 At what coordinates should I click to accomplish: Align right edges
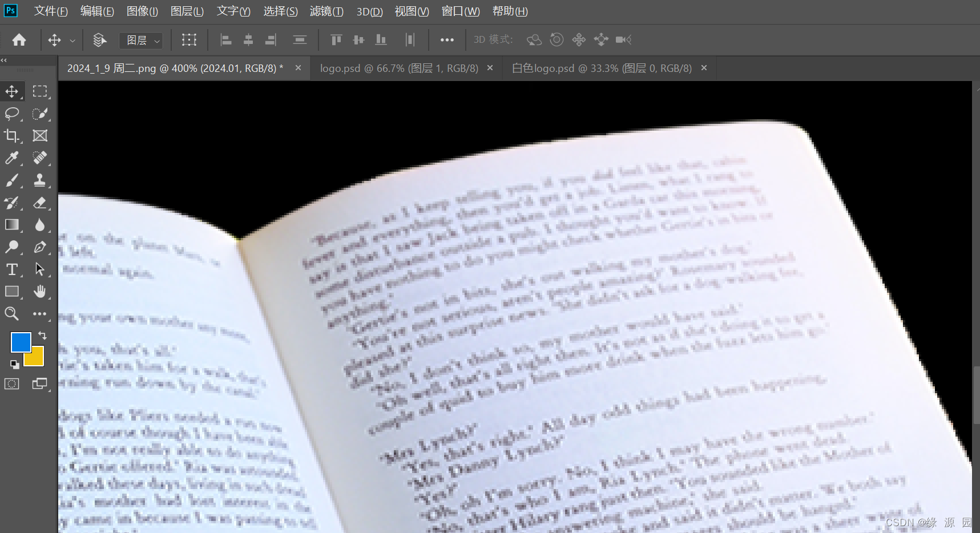271,40
